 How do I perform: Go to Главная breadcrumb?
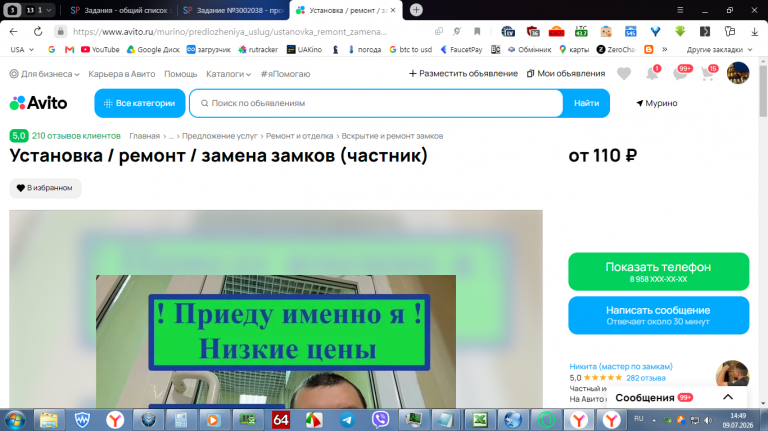pyautogui.click(x=144, y=136)
